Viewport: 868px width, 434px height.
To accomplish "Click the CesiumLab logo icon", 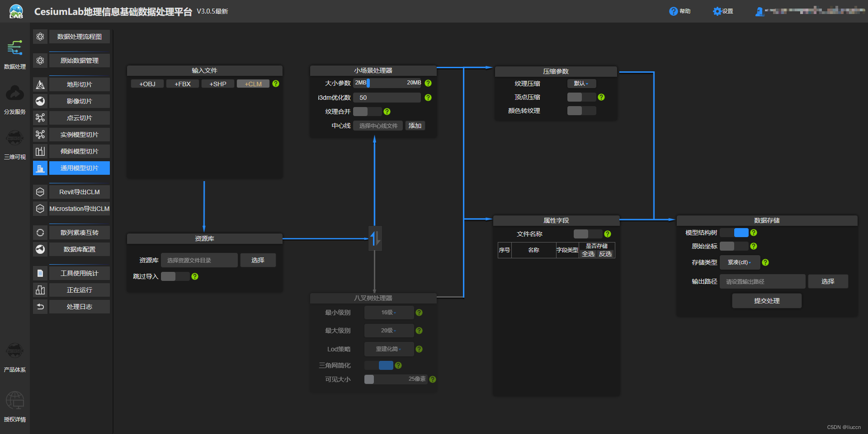I will click(16, 11).
